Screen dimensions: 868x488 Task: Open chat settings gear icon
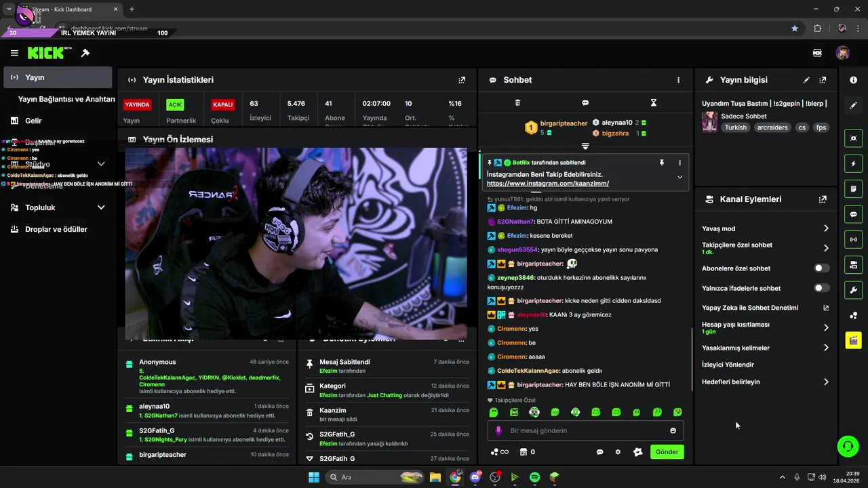[618, 452]
